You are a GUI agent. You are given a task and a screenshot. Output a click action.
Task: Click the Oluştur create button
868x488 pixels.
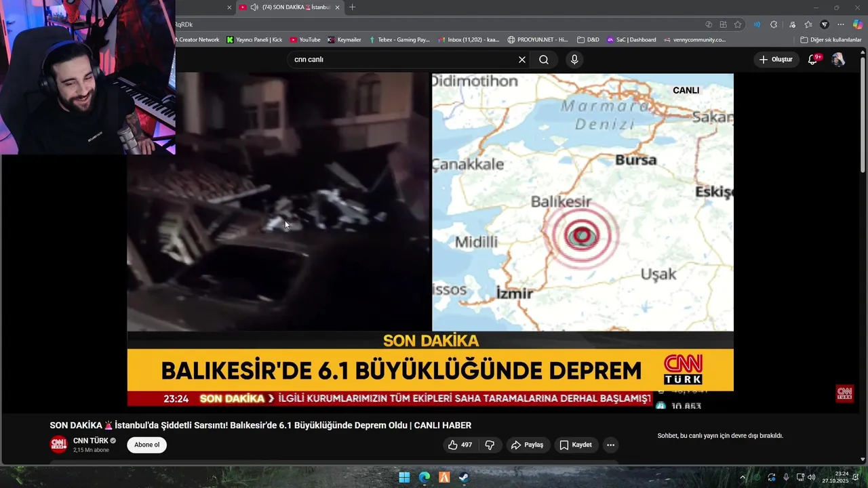[775, 60]
